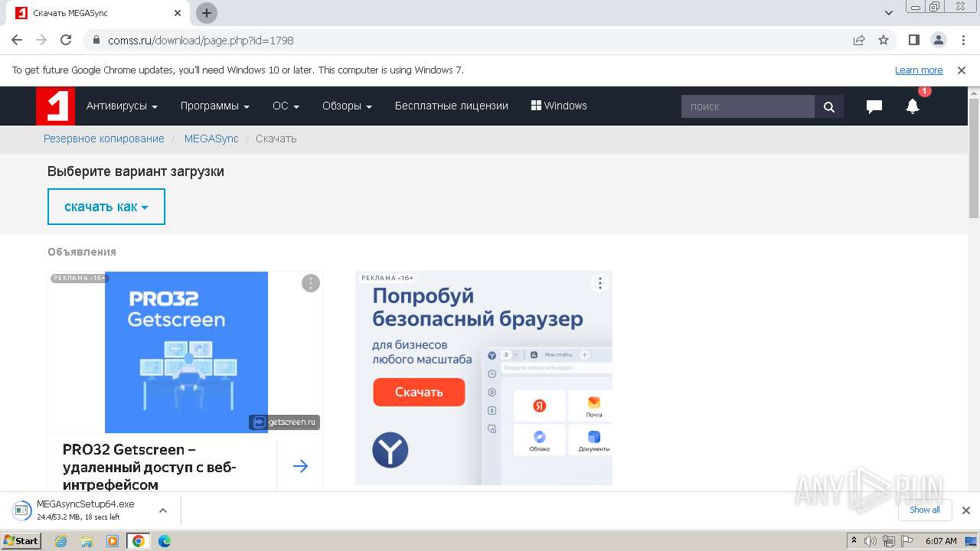Click the browser forward arrow

(x=41, y=40)
